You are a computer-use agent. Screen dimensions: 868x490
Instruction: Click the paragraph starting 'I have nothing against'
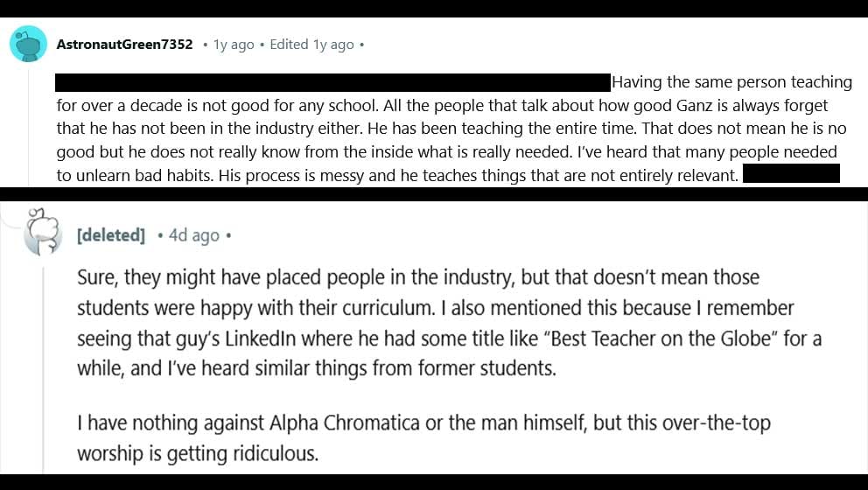coord(423,438)
